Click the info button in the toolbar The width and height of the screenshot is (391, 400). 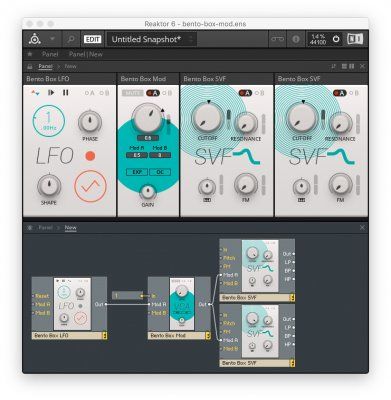[295, 39]
